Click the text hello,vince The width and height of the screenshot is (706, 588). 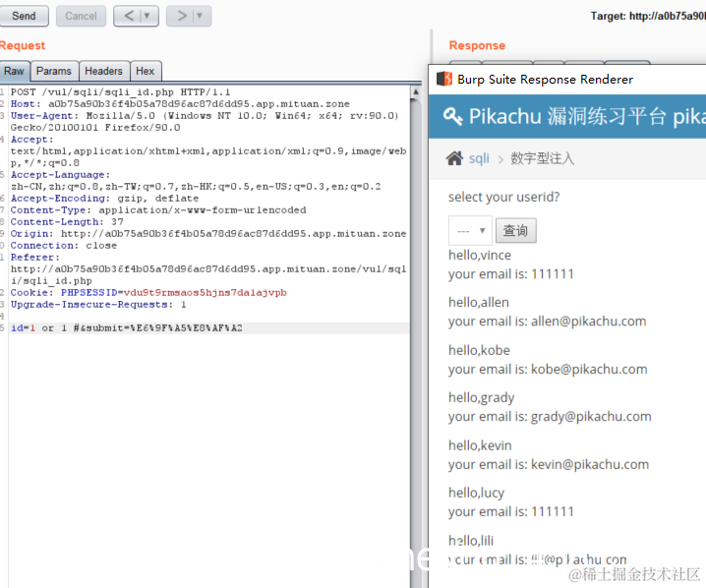[x=480, y=256]
